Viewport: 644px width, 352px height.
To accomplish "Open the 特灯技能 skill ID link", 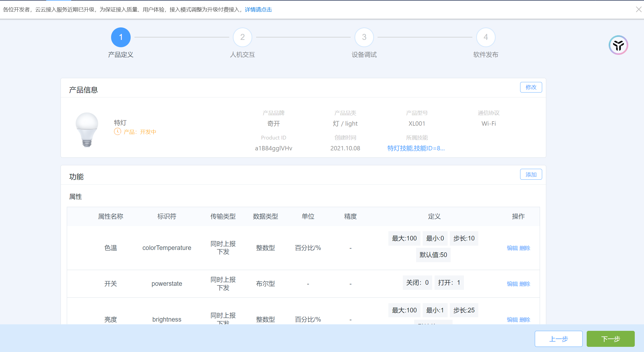I will coord(416,148).
